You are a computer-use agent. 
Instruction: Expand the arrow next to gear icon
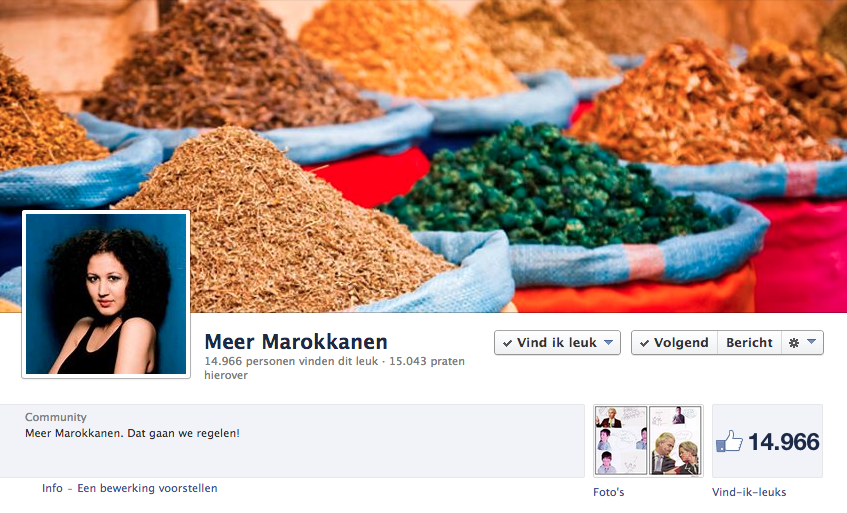point(811,342)
